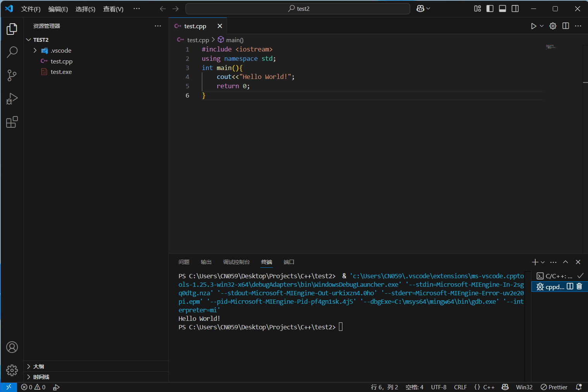Open test.exe in the file explorer
Viewport: 588px width, 392px height.
61,72
